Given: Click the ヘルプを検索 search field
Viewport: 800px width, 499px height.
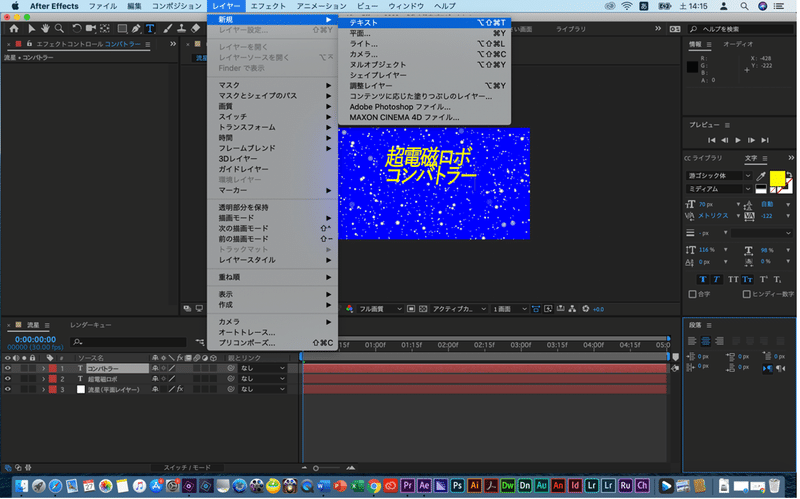Looking at the screenshot, I should (740, 29).
